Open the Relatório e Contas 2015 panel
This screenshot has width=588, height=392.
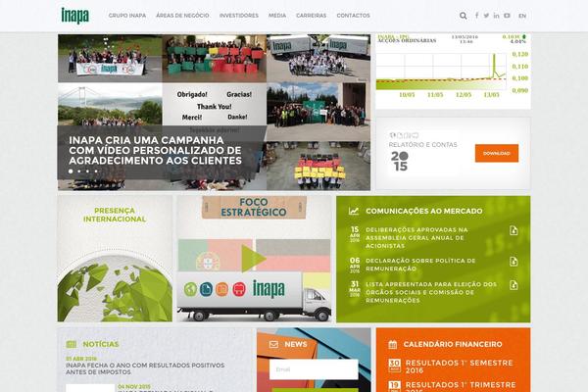453,153
